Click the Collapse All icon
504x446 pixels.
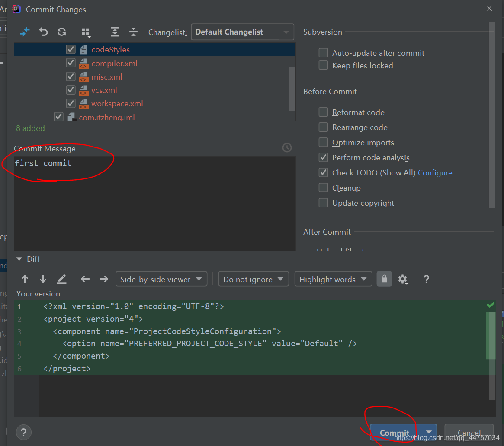click(133, 32)
